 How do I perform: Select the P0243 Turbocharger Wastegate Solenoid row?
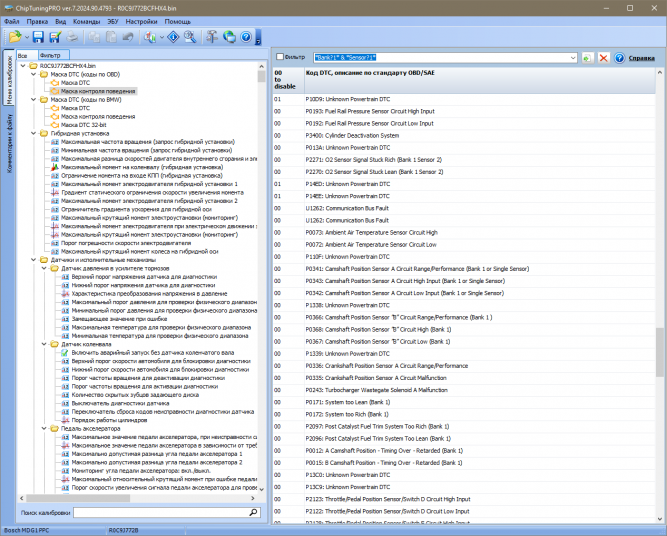[x=464, y=390]
